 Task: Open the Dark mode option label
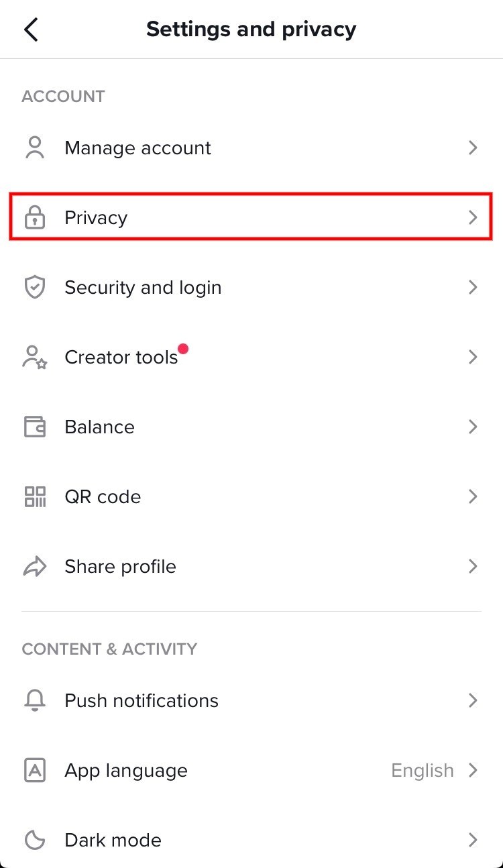point(113,840)
